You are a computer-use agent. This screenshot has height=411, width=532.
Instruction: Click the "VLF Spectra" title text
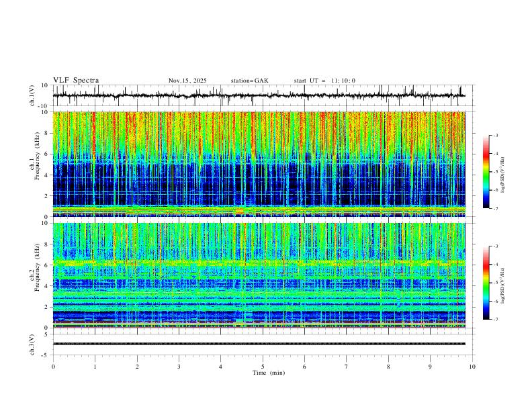point(76,81)
